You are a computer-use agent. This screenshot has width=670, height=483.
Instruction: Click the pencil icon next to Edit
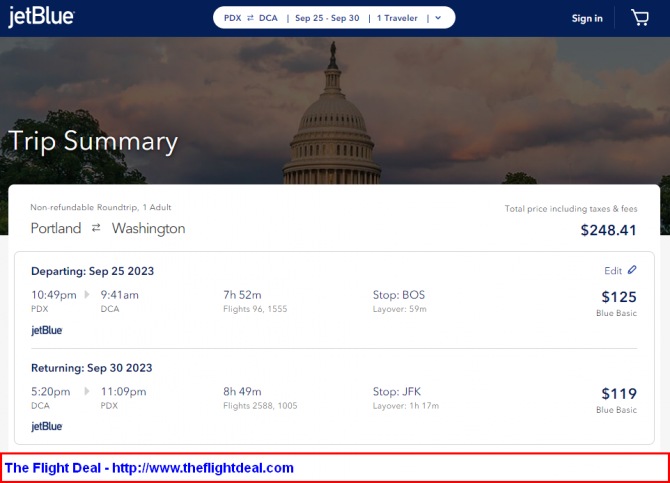[x=632, y=270]
